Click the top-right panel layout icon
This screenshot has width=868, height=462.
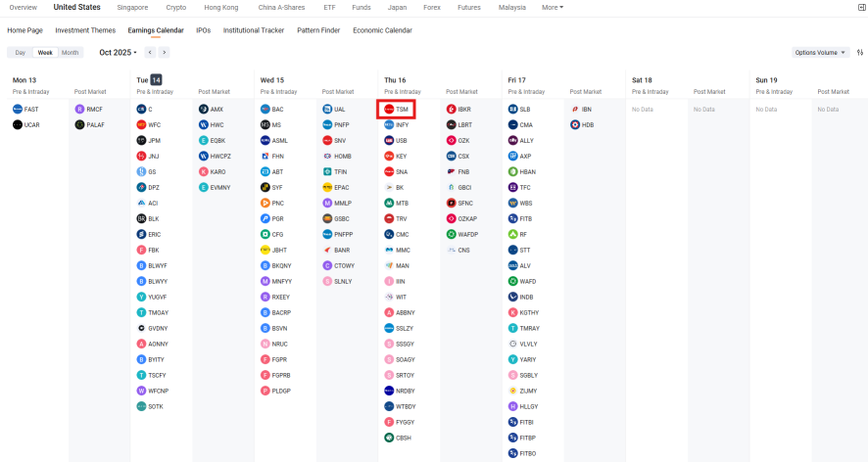click(x=859, y=8)
